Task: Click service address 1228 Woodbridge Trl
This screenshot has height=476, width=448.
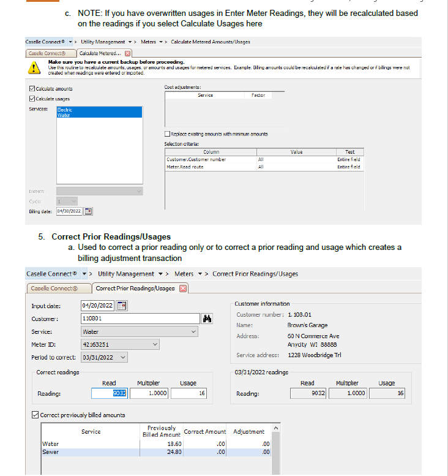Action: [314, 355]
